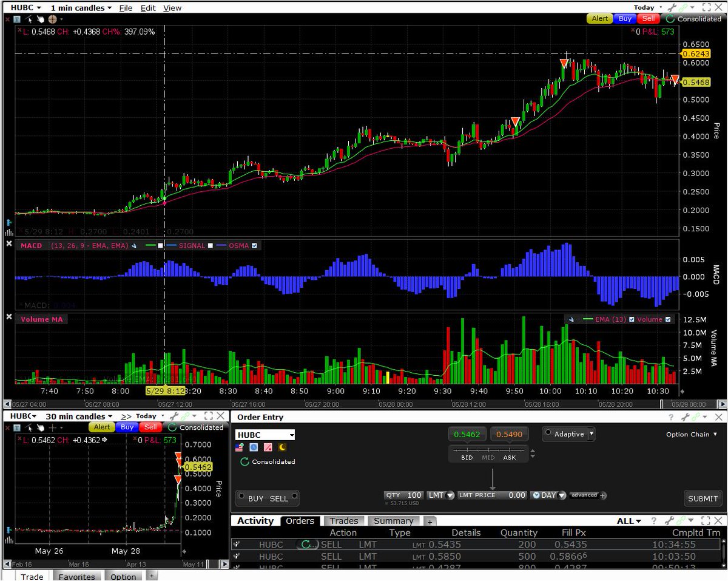The height and width of the screenshot is (581, 728).
Task: Click the orange 0.5490 ask price button
Action: click(508, 435)
